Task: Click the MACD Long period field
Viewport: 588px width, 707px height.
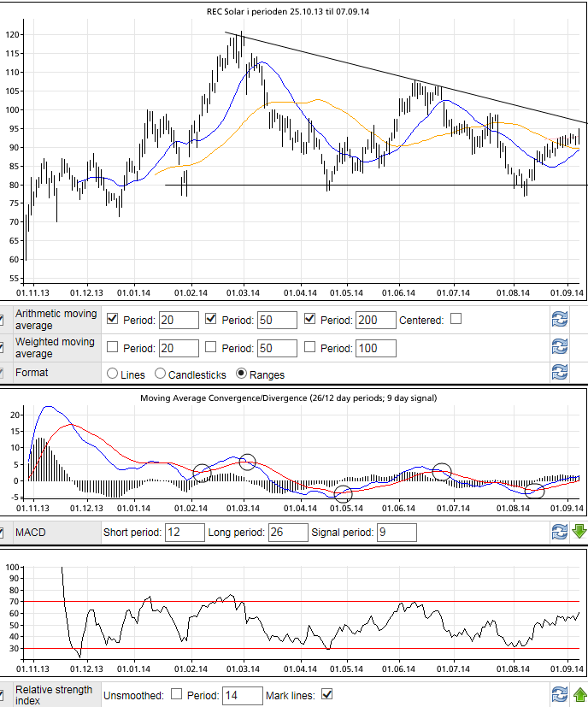Action: tap(287, 533)
